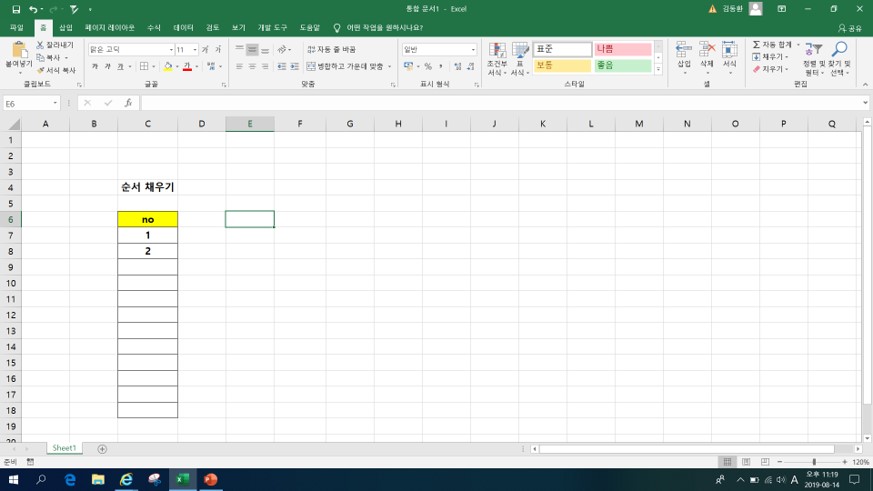Click the fill color paint bucket icon

168,66
